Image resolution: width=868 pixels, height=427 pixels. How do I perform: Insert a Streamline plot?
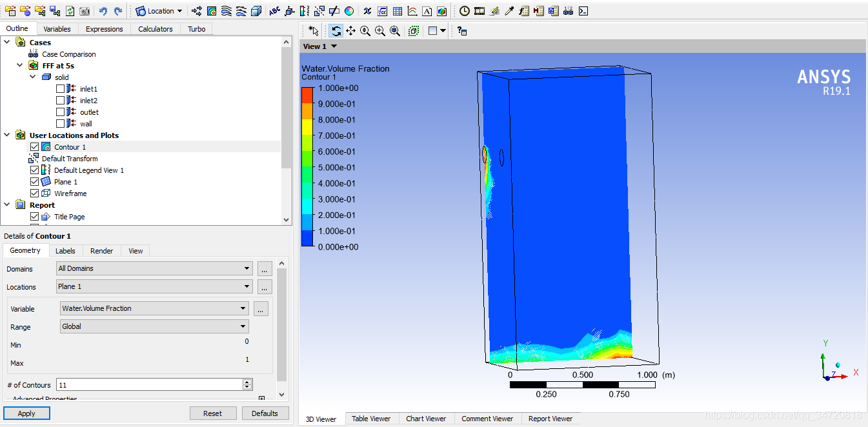coord(227,11)
